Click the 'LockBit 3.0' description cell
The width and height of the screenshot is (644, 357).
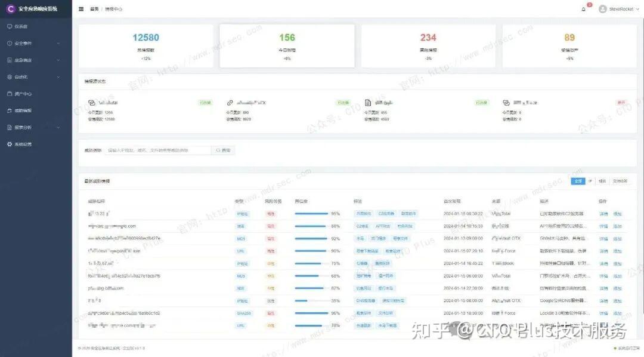pyautogui.click(x=565, y=313)
